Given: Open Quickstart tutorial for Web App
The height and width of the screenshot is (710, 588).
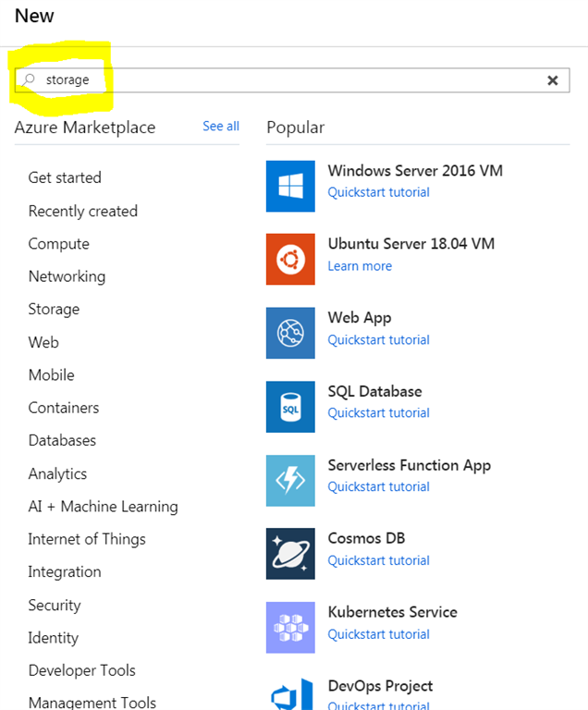Looking at the screenshot, I should click(x=379, y=340).
